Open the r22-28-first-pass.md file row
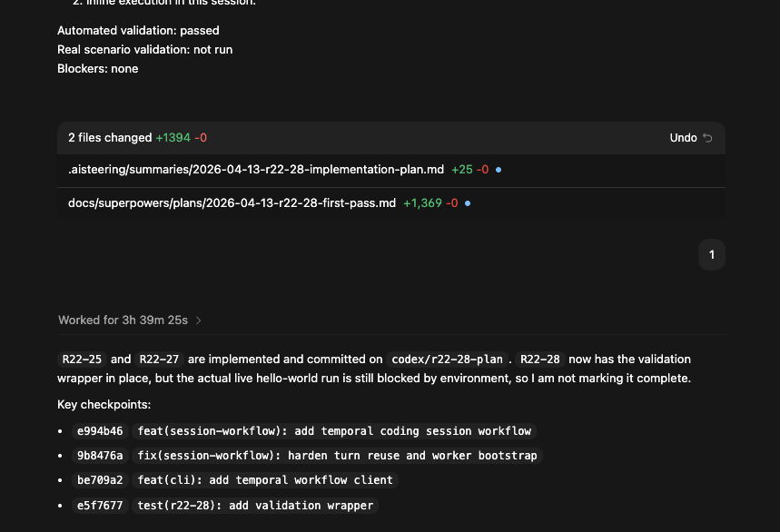The height and width of the screenshot is (532, 780). (391, 203)
